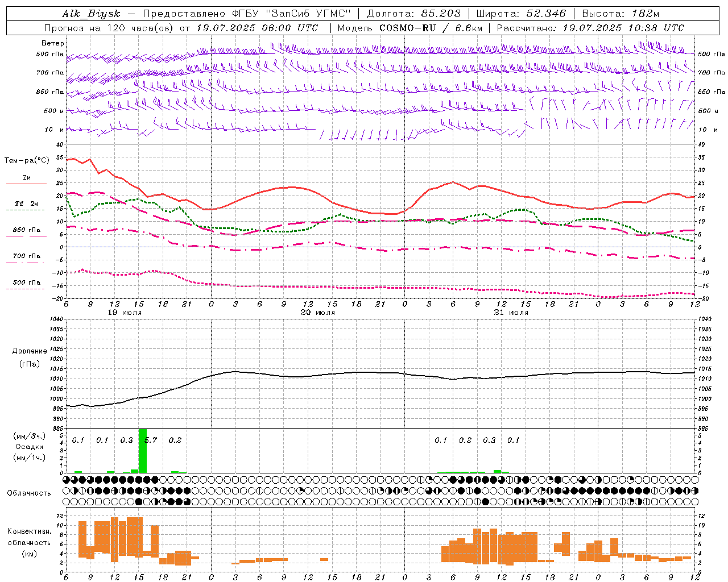Viewport: 728px width, 582px height.
Task: Click the 'Осадки' precipitation label
Action: 30,447
